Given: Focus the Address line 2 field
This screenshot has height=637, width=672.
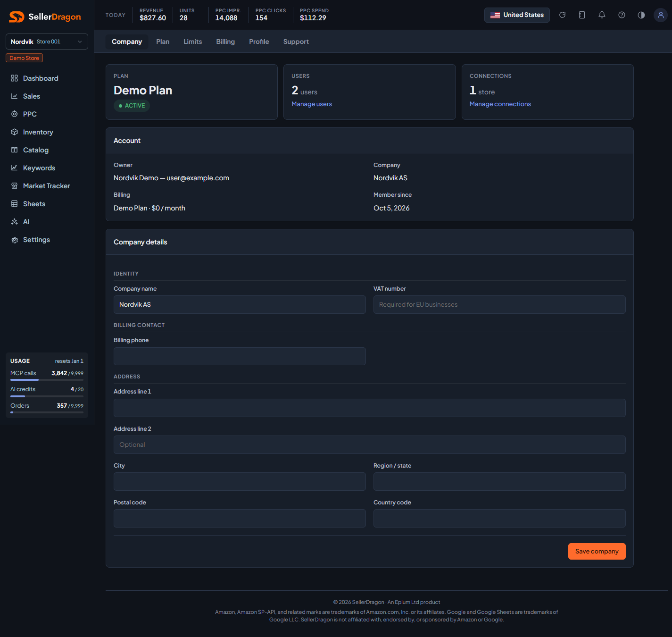Looking at the screenshot, I should coord(370,445).
